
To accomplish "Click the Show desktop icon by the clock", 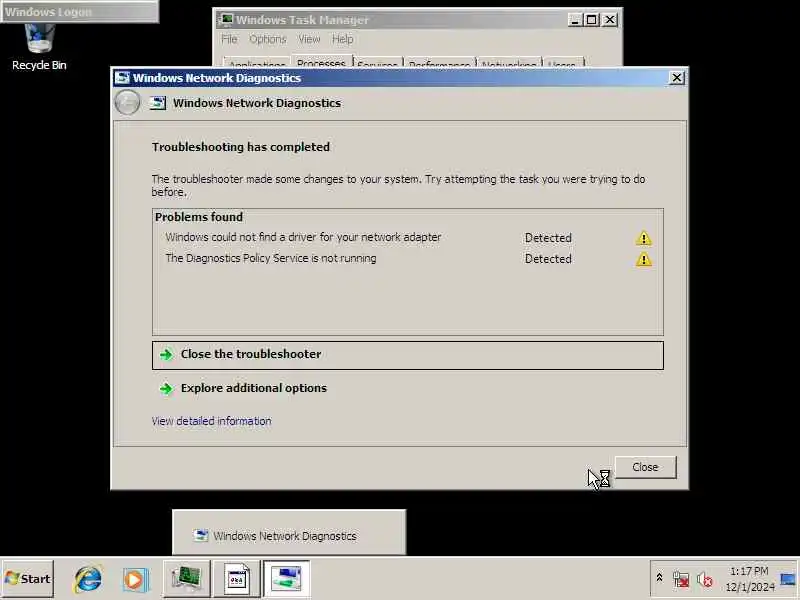I will pyautogui.click(x=788, y=579).
